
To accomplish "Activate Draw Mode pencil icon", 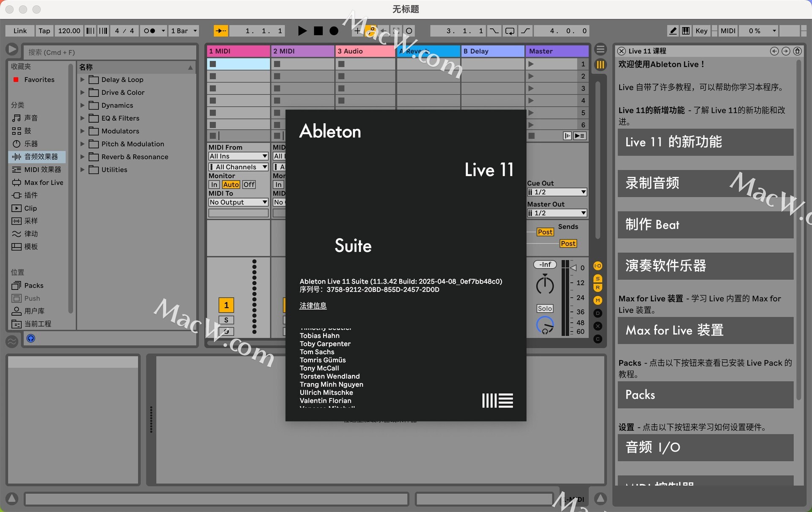I will point(673,31).
